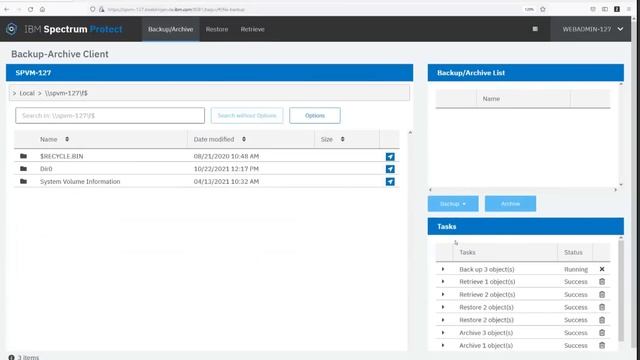Open browser hamburger menu
The image size is (640, 360).
[x=629, y=9]
